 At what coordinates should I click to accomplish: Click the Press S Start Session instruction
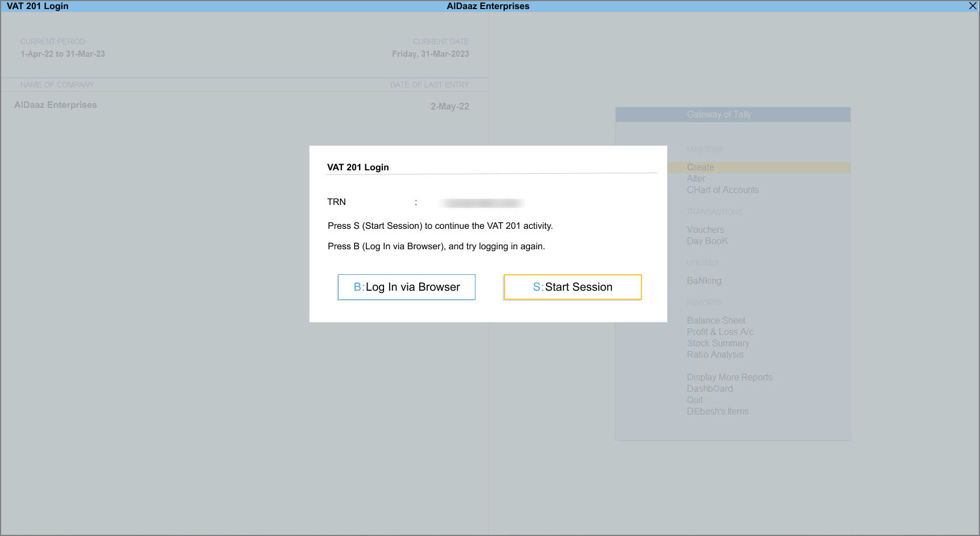[440, 225]
